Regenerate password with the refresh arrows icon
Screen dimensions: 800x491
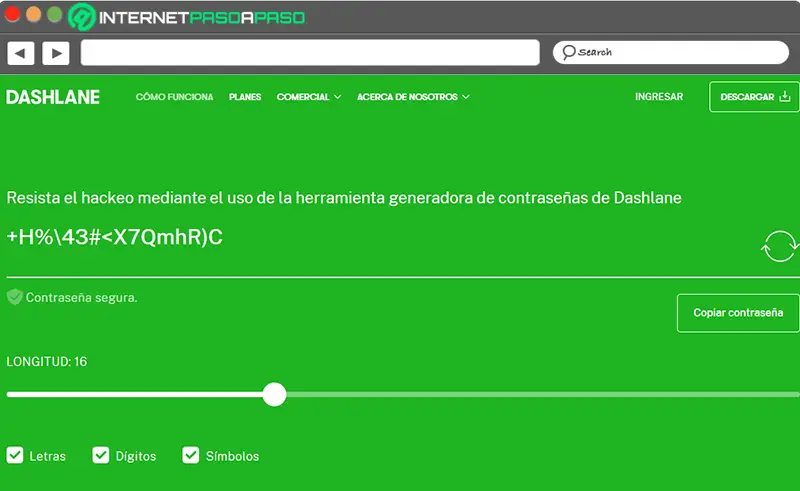(779, 246)
